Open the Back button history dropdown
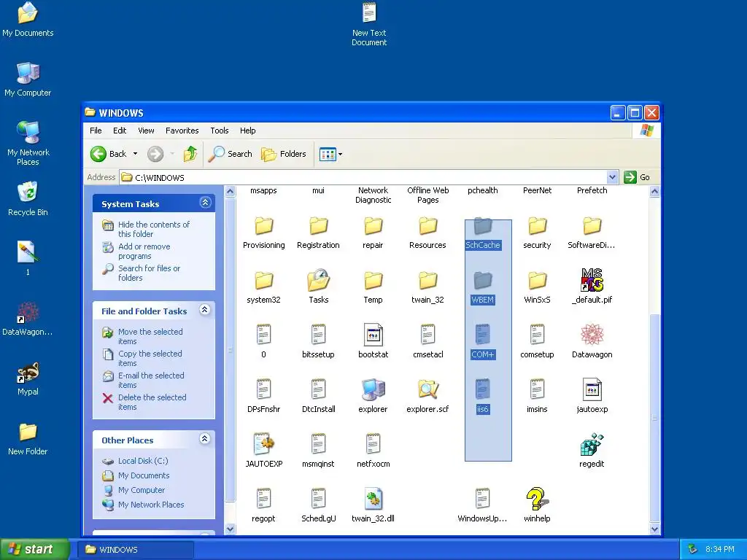 point(135,154)
